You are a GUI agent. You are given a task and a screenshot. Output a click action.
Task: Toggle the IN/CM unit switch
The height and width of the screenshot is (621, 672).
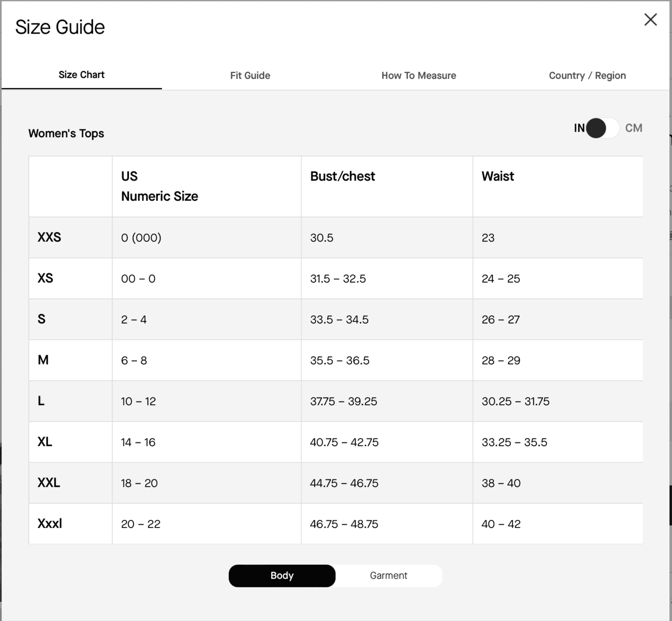click(603, 128)
